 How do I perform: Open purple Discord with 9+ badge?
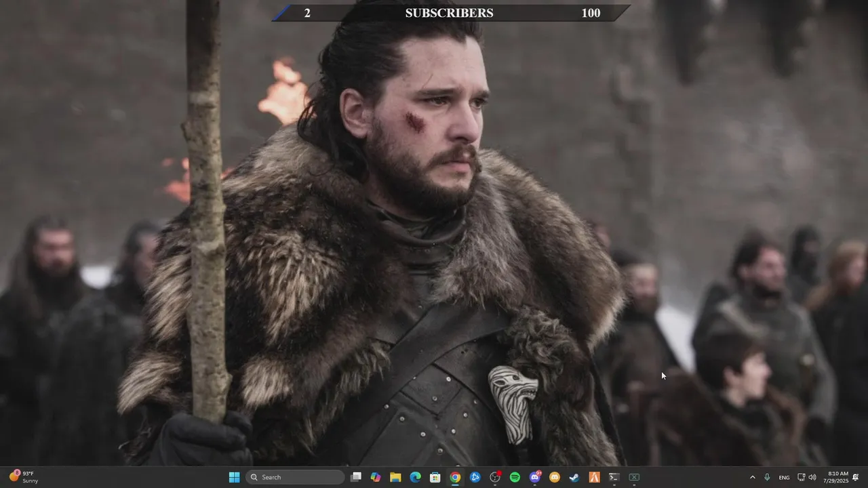point(534,477)
